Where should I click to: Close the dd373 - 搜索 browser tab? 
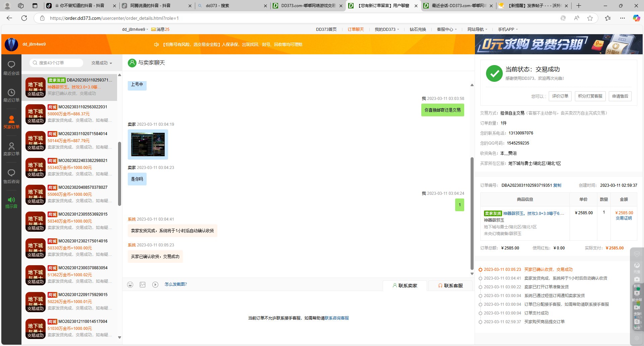click(x=265, y=6)
